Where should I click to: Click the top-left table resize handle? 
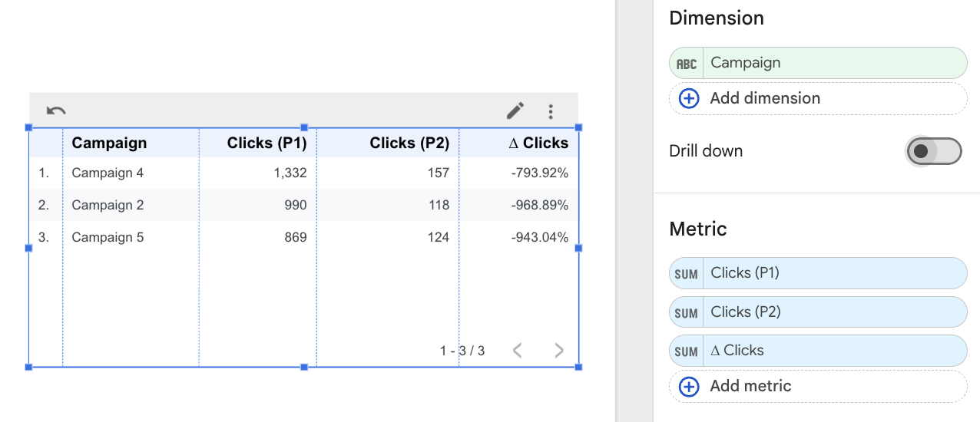tap(29, 127)
